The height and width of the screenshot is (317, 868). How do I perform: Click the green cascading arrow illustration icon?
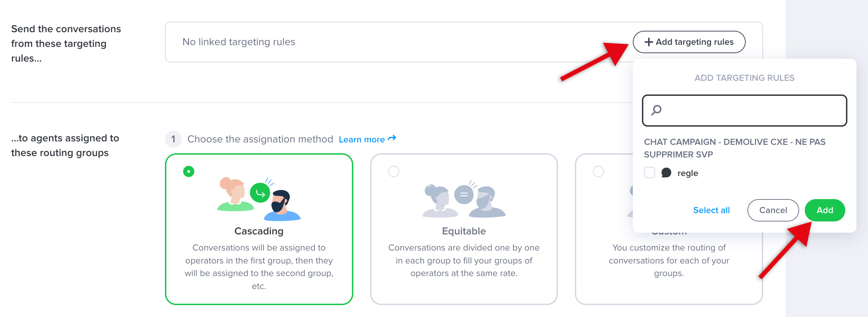[x=260, y=193]
